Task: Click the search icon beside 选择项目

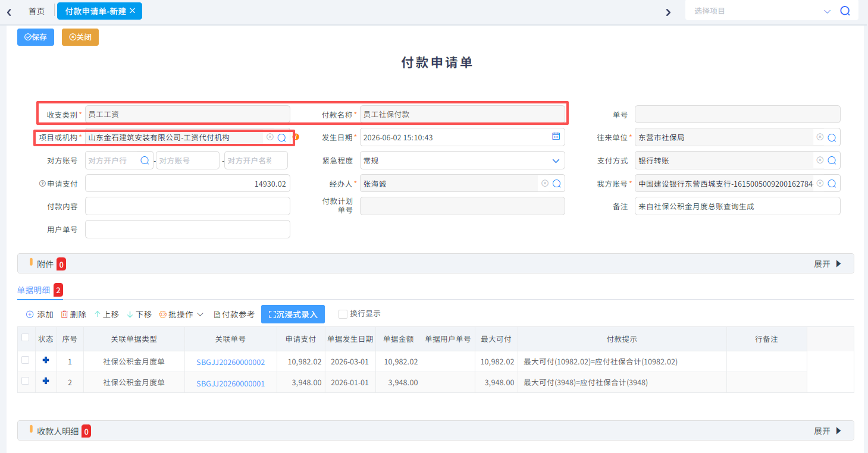Action: pyautogui.click(x=845, y=11)
